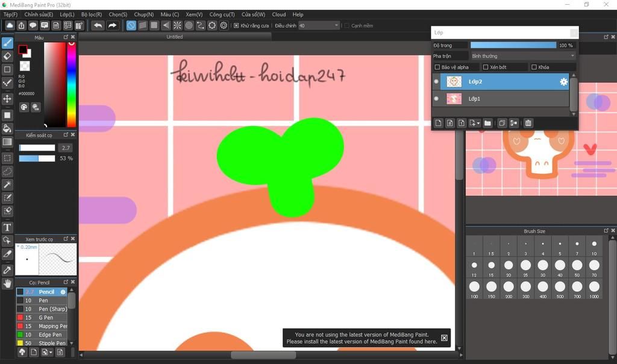Turn off snap with the circle-slash icon
The width and height of the screenshot is (617, 364).
click(x=131, y=25)
